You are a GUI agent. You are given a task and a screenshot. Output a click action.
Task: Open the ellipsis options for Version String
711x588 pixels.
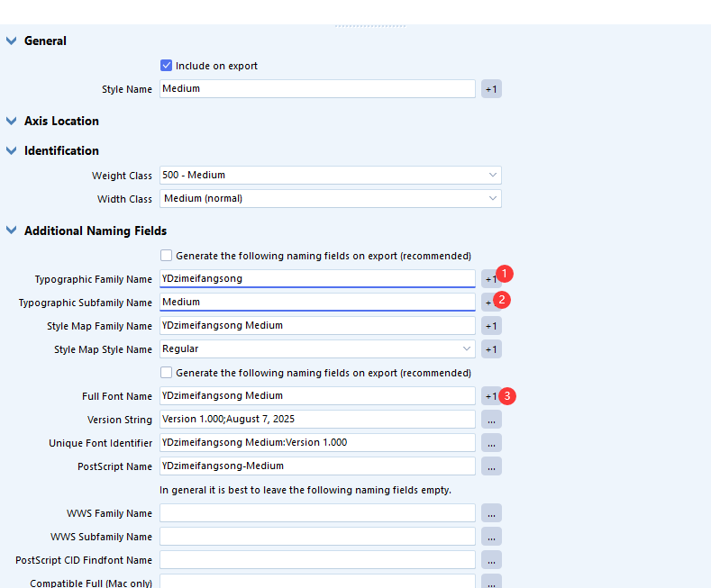point(491,420)
